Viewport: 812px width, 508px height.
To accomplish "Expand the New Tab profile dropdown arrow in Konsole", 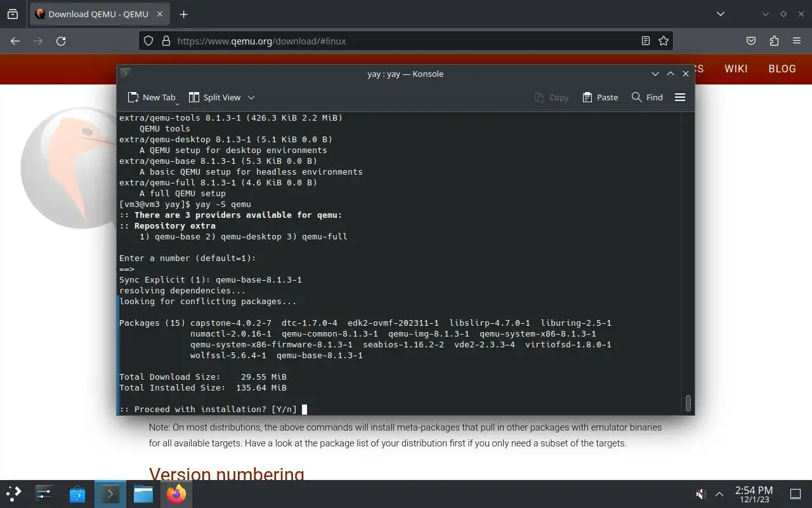I will [x=177, y=103].
